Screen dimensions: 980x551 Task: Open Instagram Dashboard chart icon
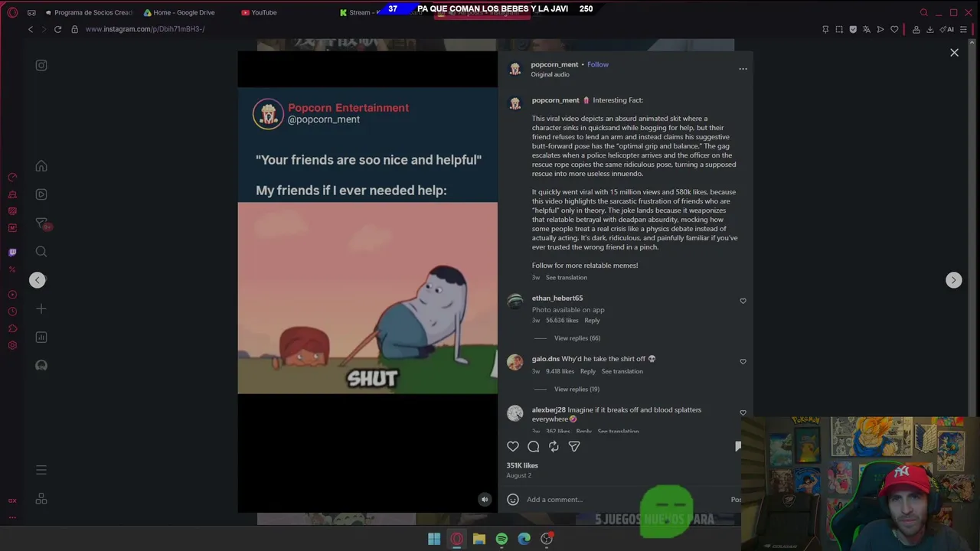click(41, 337)
